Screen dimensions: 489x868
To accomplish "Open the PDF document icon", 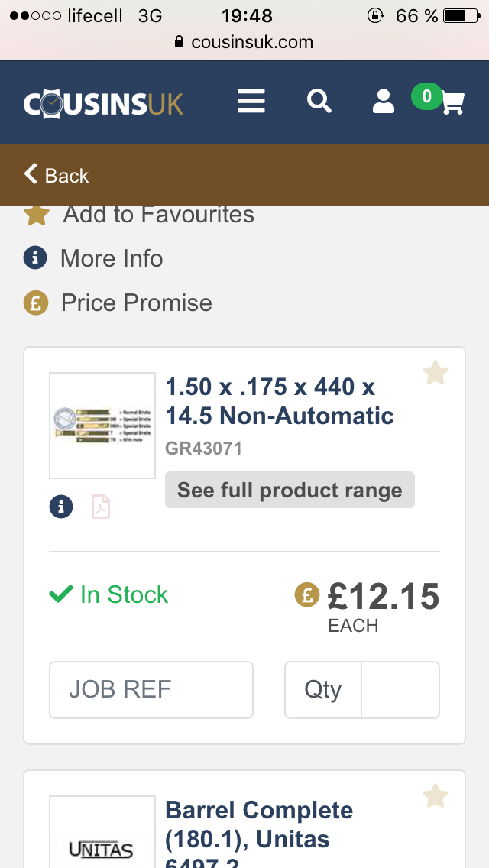I will tap(101, 506).
